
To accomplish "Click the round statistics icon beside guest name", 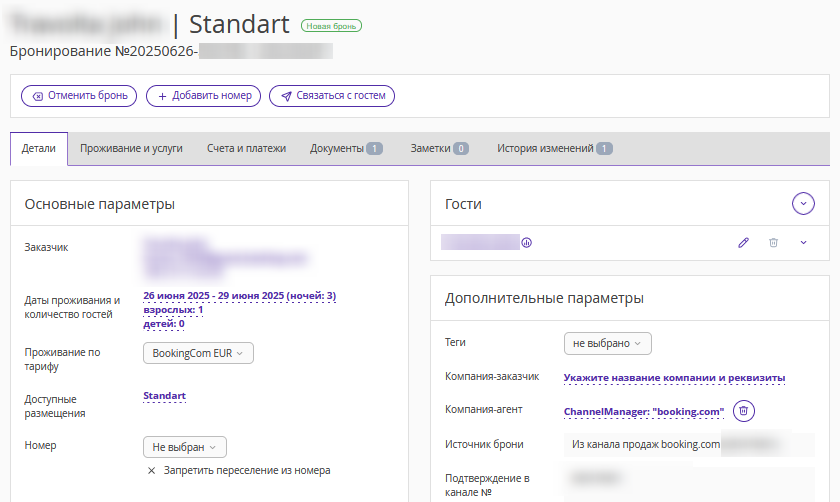I will [527, 242].
